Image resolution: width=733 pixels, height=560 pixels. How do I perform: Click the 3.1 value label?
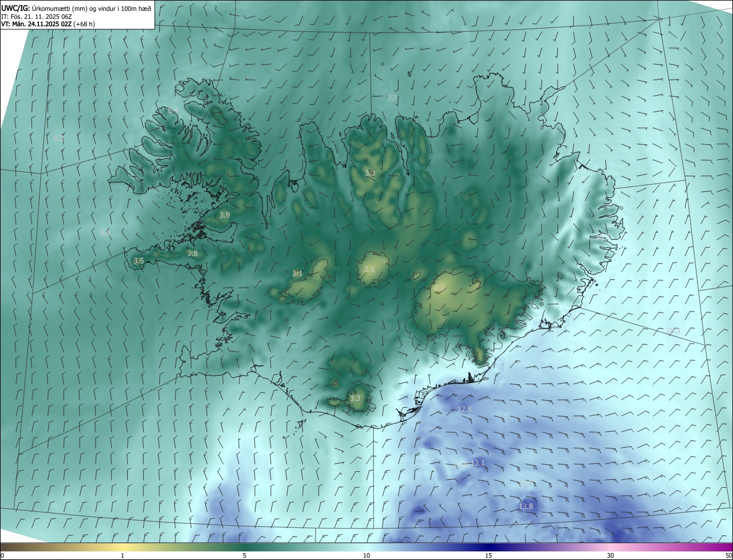297,274
